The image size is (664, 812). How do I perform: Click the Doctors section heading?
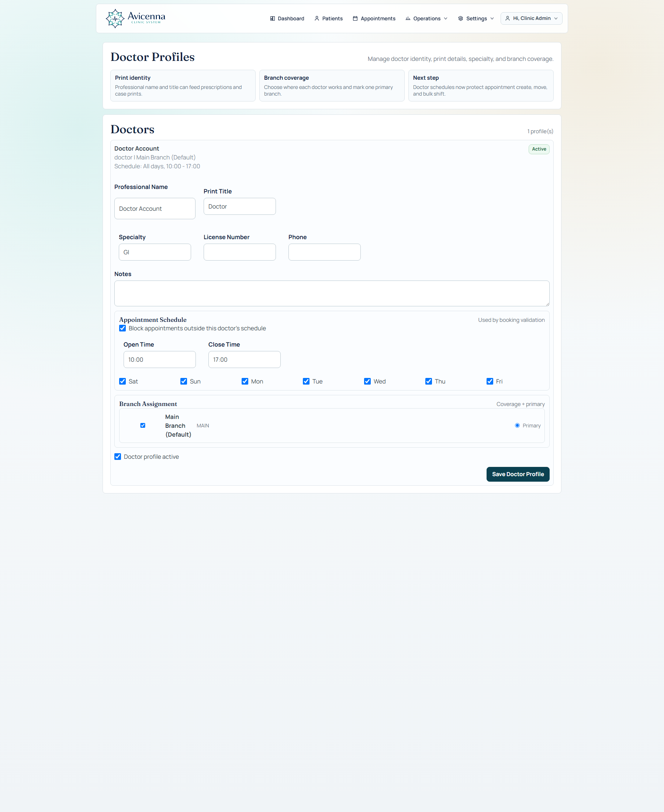pos(132,129)
